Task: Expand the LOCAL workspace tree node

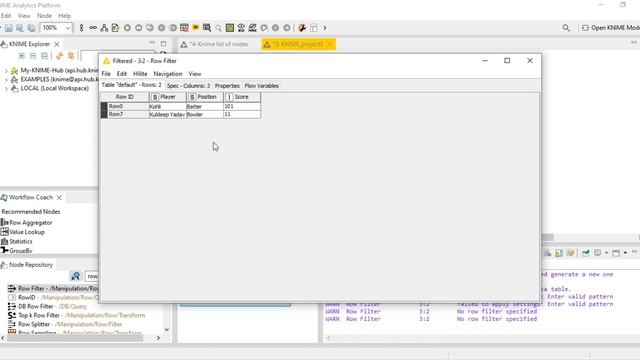Action: click(x=6, y=89)
